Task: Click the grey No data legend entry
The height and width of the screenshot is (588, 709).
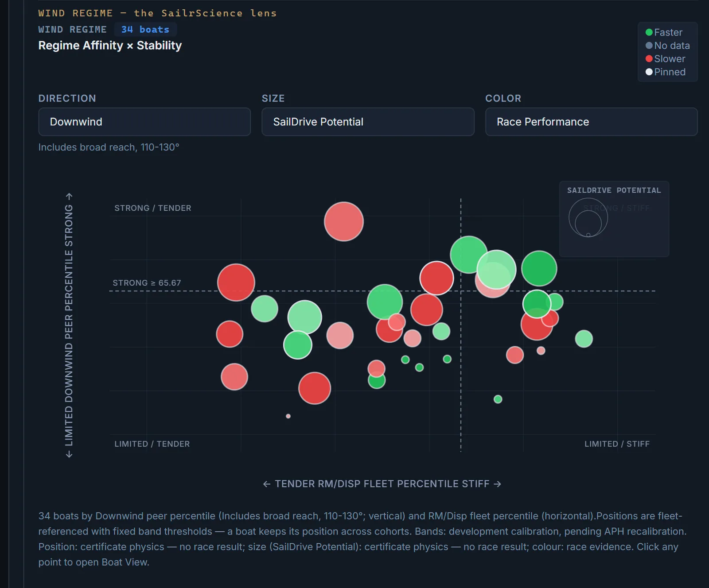Action: pyautogui.click(x=668, y=46)
